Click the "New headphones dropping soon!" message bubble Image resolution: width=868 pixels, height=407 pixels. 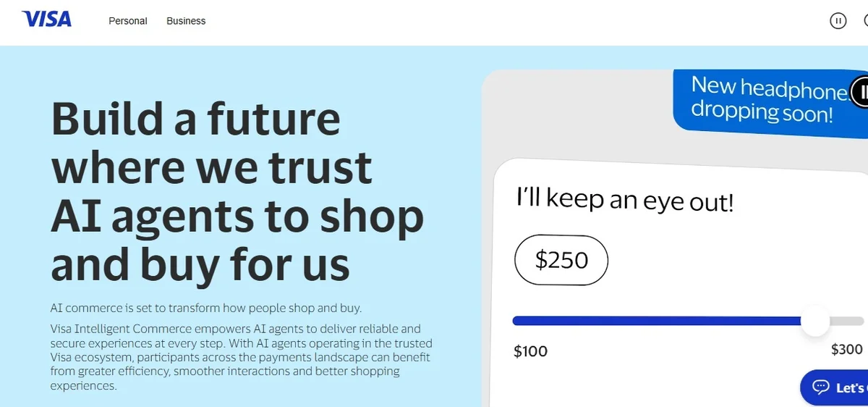[759, 99]
